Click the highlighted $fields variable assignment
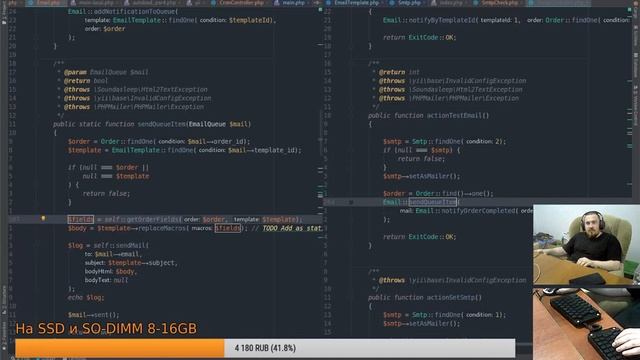640x360 pixels. click(80, 219)
